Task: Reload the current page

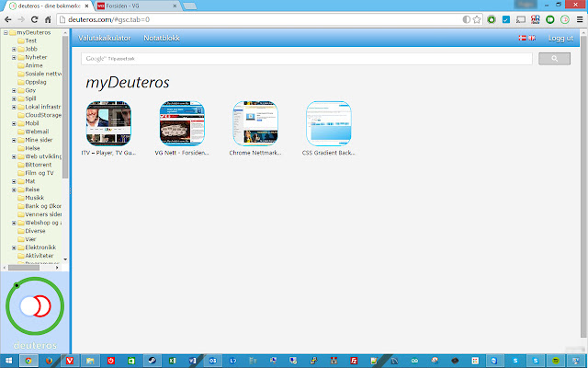Action: [35, 19]
